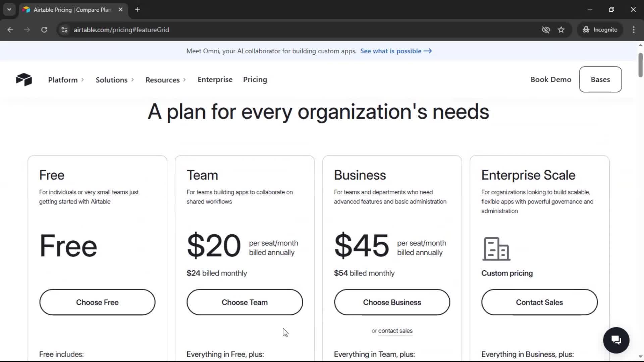The image size is (644, 362).
Task: Open the chat support bubble
Action: (616, 340)
